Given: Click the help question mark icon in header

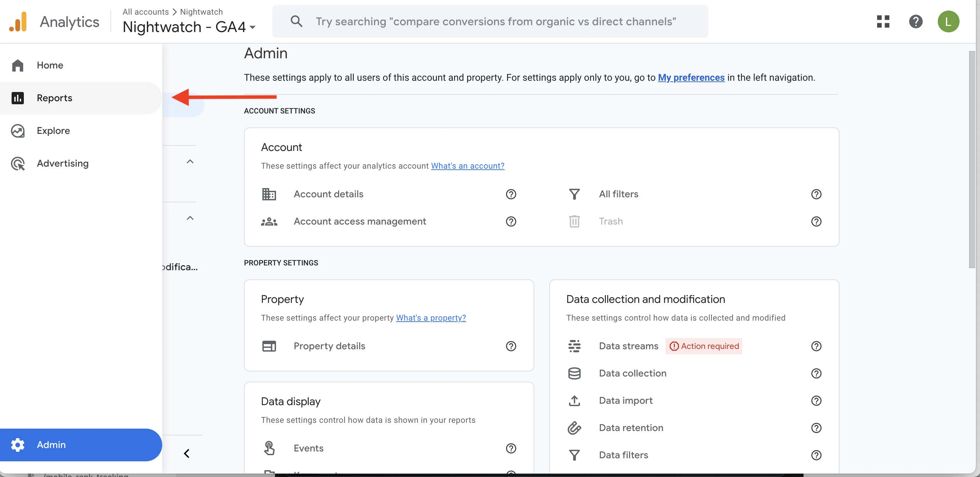Looking at the screenshot, I should pyautogui.click(x=915, y=22).
